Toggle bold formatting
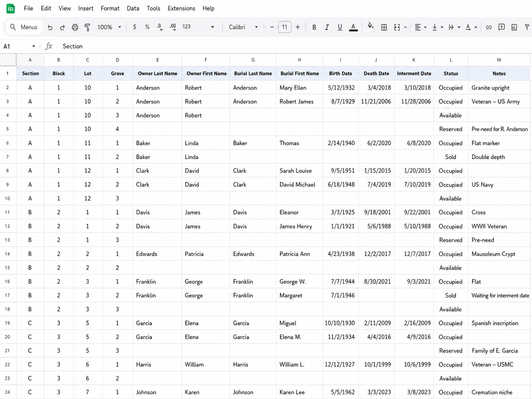Screen dimensions: 532x399 314,27
